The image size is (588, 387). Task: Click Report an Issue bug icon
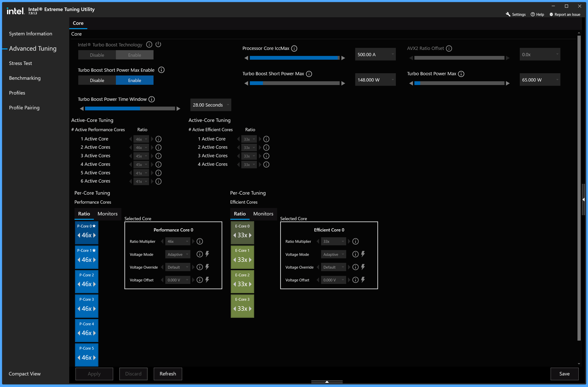click(x=551, y=14)
